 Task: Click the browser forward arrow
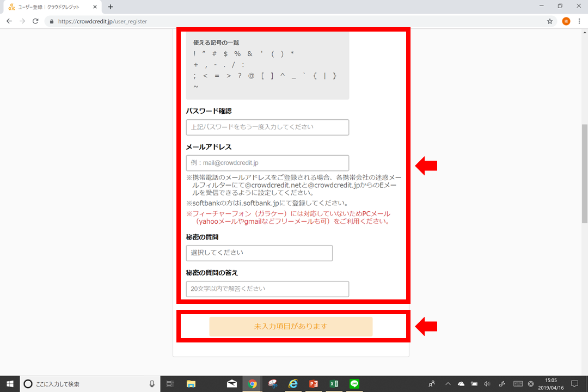coord(22,21)
